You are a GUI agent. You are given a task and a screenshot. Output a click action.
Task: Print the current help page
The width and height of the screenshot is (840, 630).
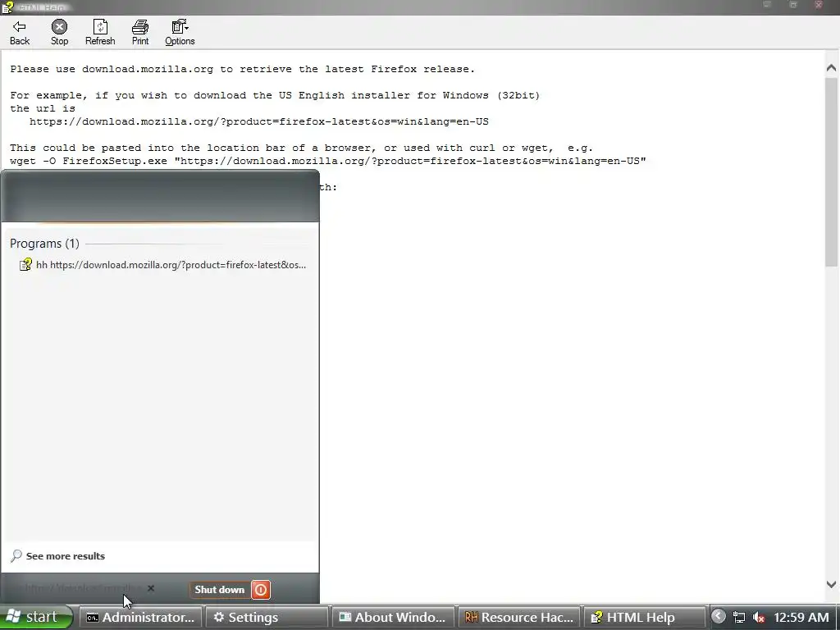[x=140, y=33]
